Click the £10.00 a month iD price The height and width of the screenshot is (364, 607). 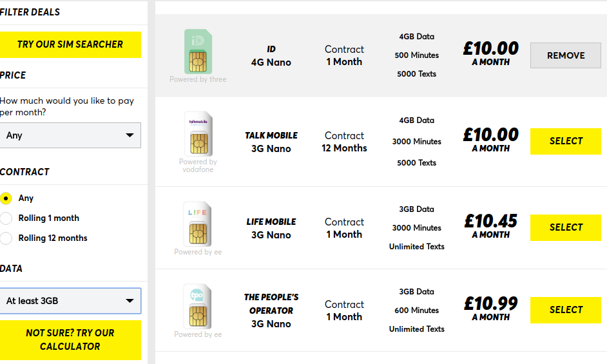pyautogui.click(x=490, y=53)
